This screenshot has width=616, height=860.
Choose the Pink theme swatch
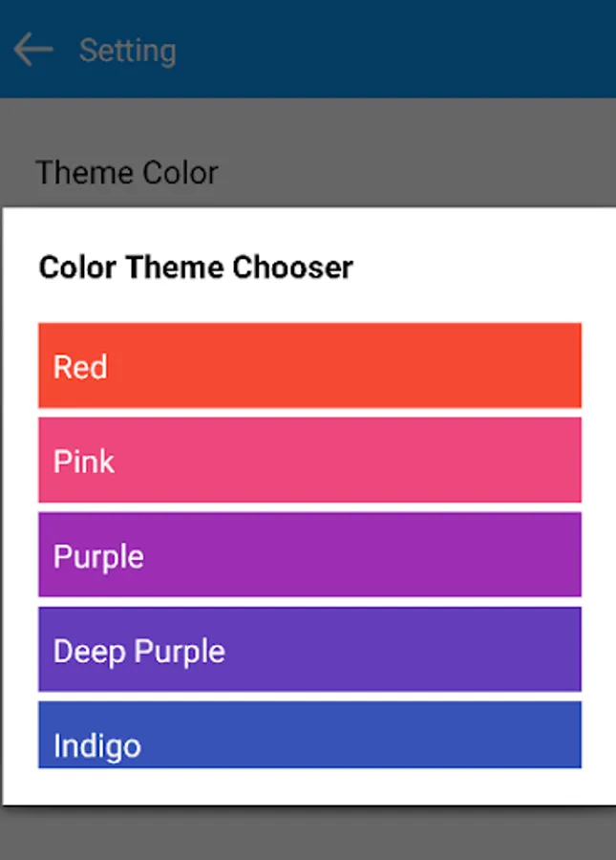click(309, 460)
